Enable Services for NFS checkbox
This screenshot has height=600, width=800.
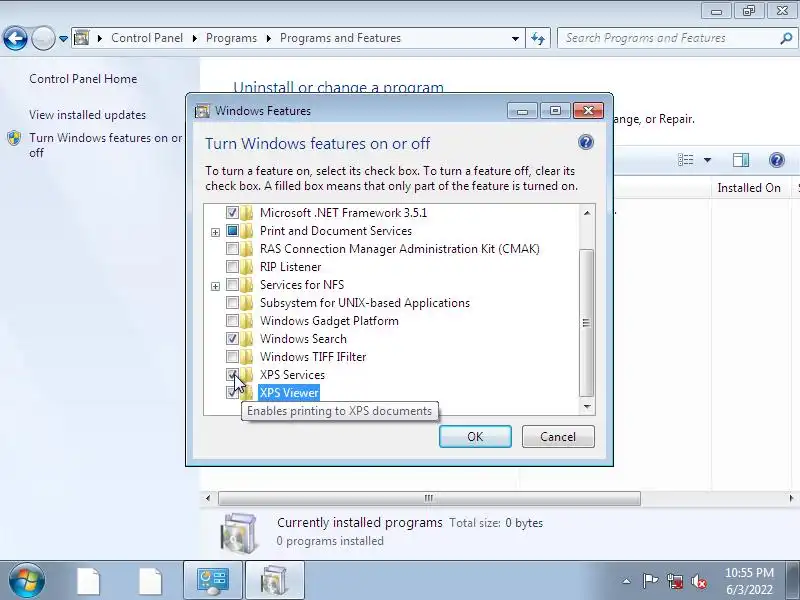coord(232,285)
